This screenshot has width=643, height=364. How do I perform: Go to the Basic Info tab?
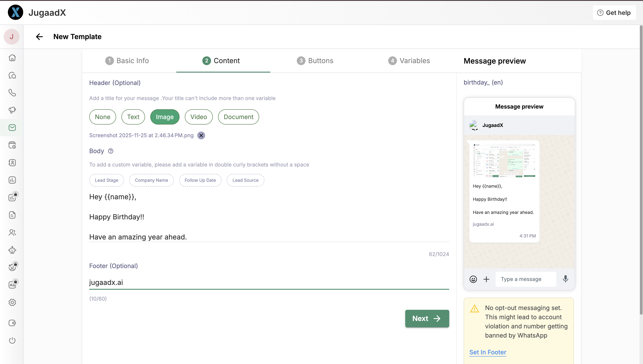tap(127, 61)
